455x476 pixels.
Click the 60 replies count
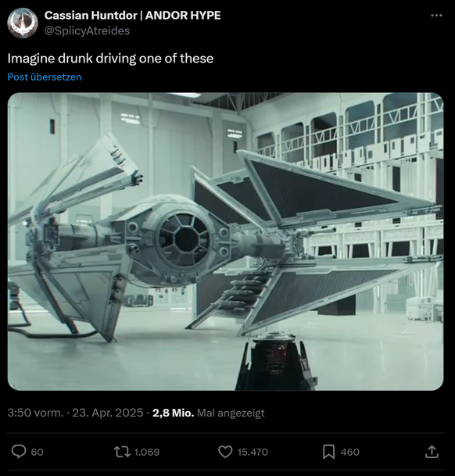[x=37, y=452]
